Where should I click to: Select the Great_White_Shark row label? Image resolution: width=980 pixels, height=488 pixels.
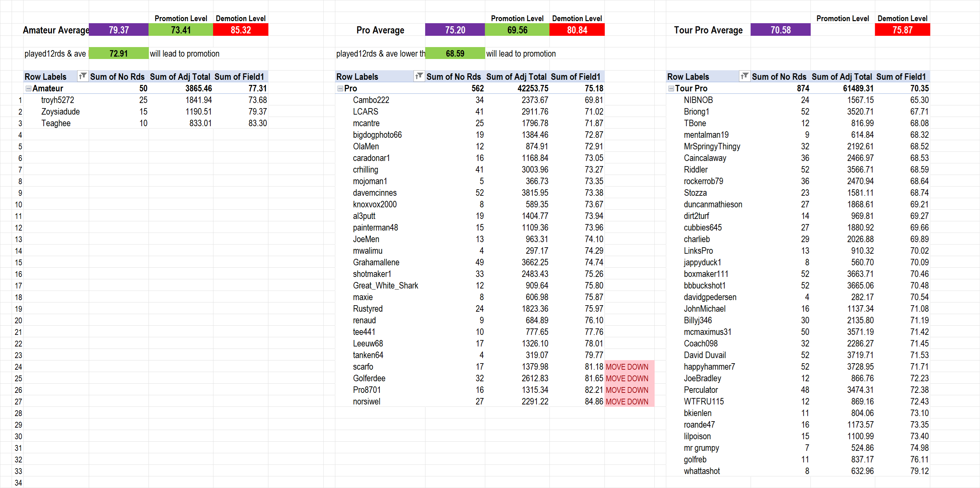click(386, 285)
